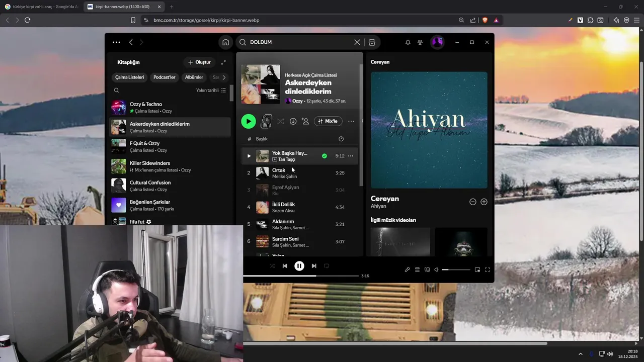Show more library filter chips with arrow
Viewport: 644px width, 362px height.
click(224, 77)
